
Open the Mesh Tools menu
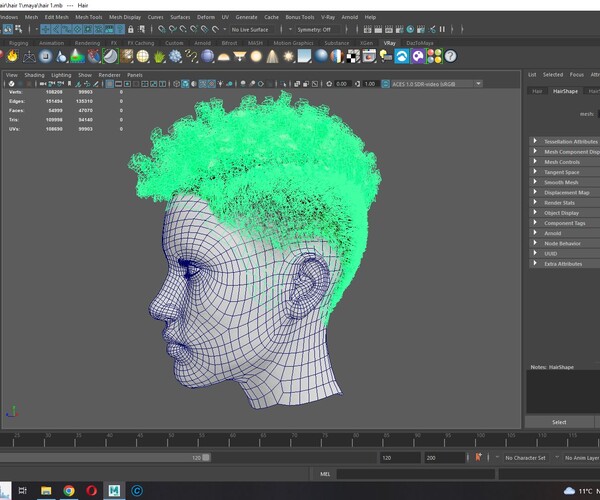89,17
